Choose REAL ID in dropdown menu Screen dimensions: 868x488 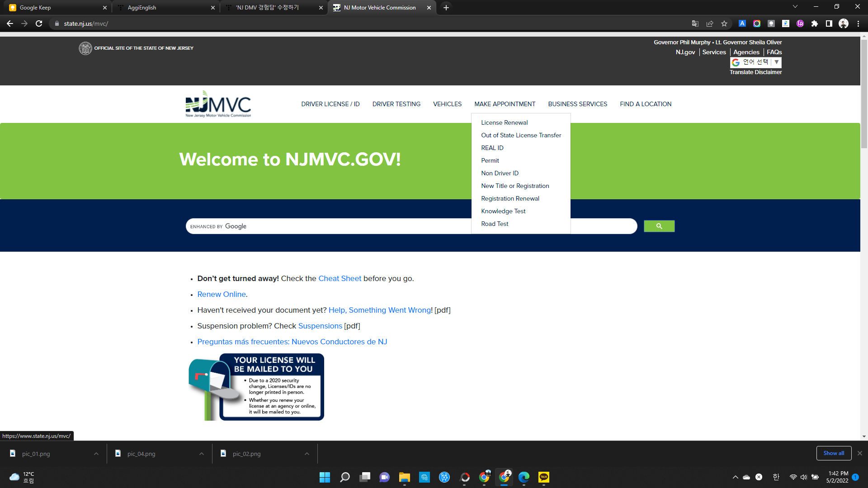click(x=492, y=148)
